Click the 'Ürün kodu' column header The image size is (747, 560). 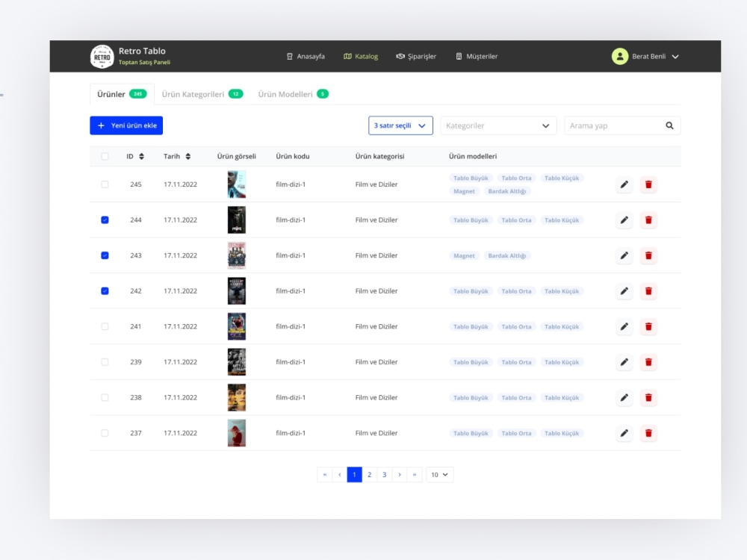[293, 156]
